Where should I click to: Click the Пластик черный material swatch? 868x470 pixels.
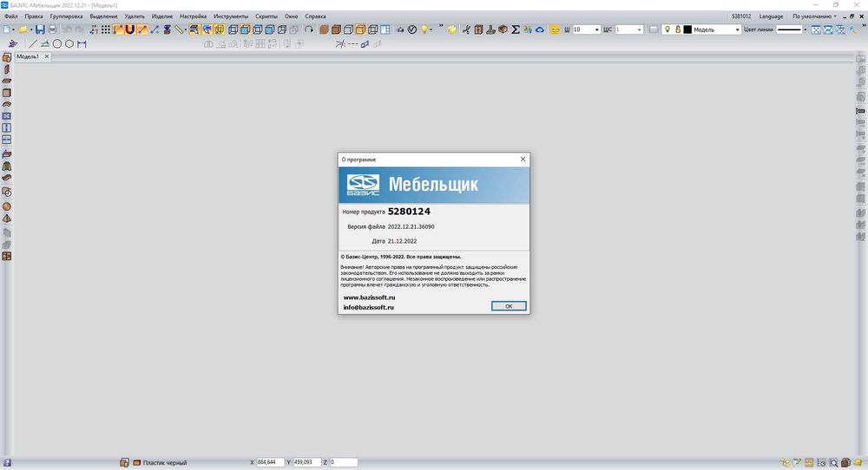pyautogui.click(x=137, y=463)
